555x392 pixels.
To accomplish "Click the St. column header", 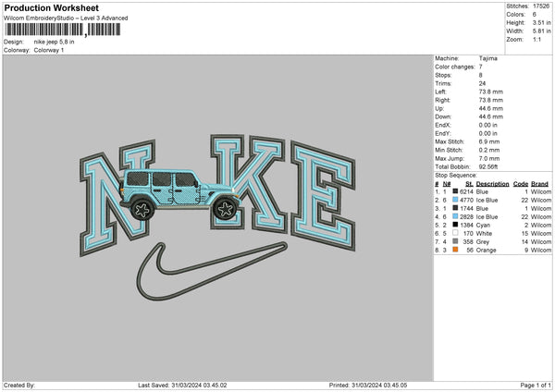I will click(x=469, y=184).
